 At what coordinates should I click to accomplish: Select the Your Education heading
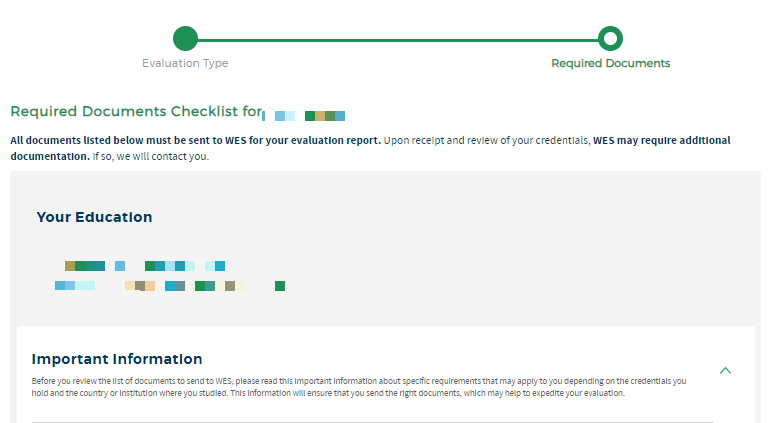(x=94, y=217)
